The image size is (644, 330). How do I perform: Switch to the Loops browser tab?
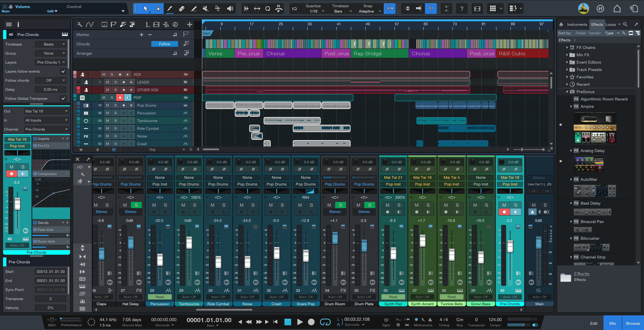(x=610, y=24)
